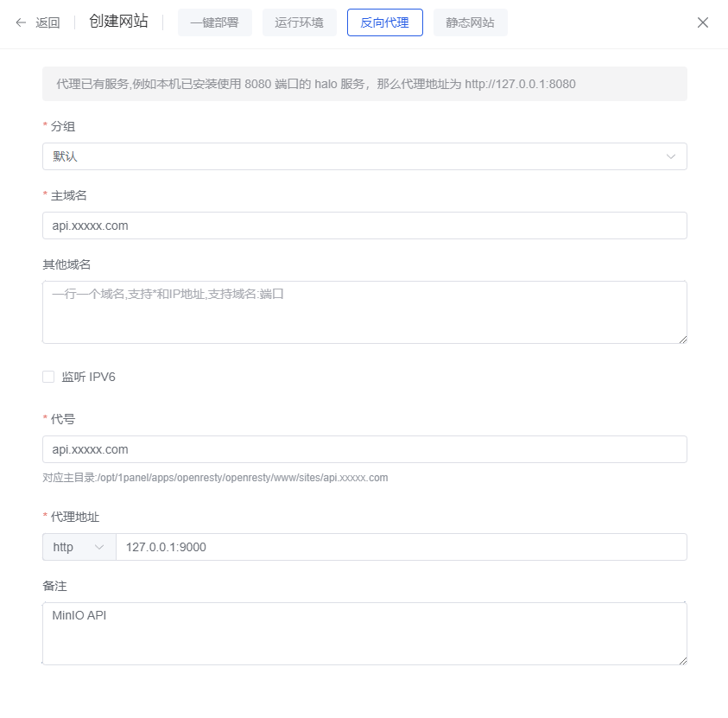
Task: Click the 备注 text area with MinIO API
Action: pyautogui.click(x=364, y=633)
